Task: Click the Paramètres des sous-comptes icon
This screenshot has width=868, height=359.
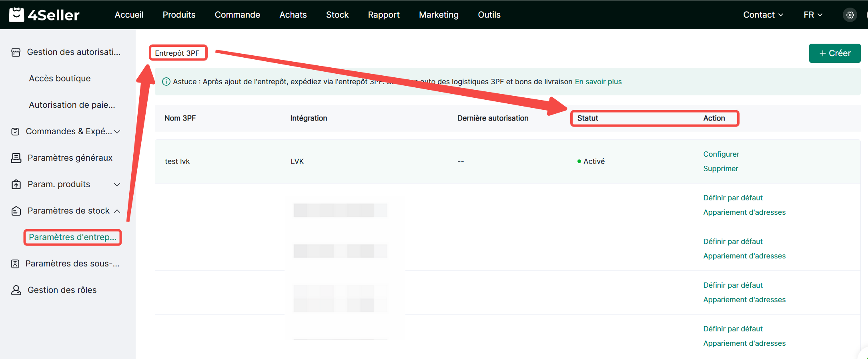Action: [x=15, y=264]
